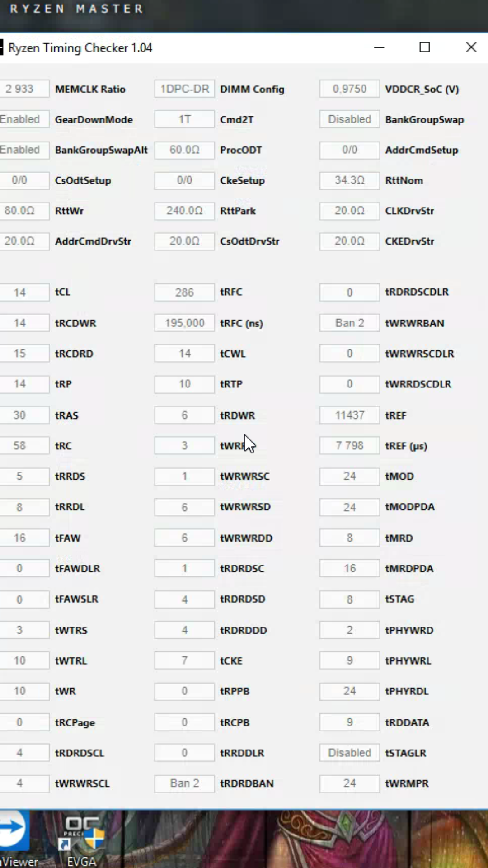Screen dimensions: 488x868
Task: Select the ProcODT 60.0Ω field
Action: [x=184, y=150]
